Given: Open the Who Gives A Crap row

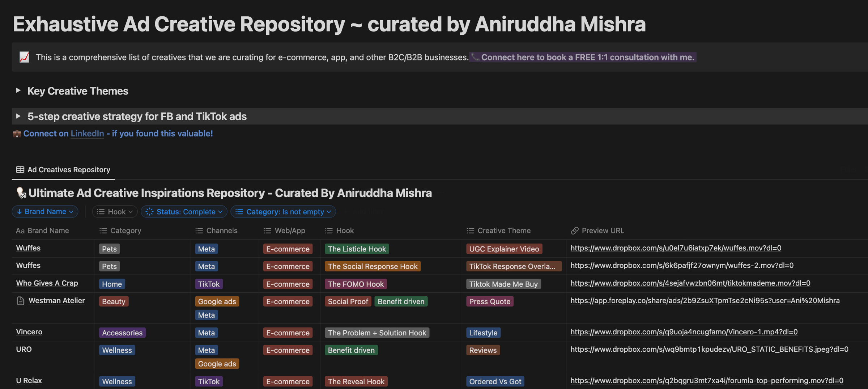Looking at the screenshot, I should click(x=47, y=283).
